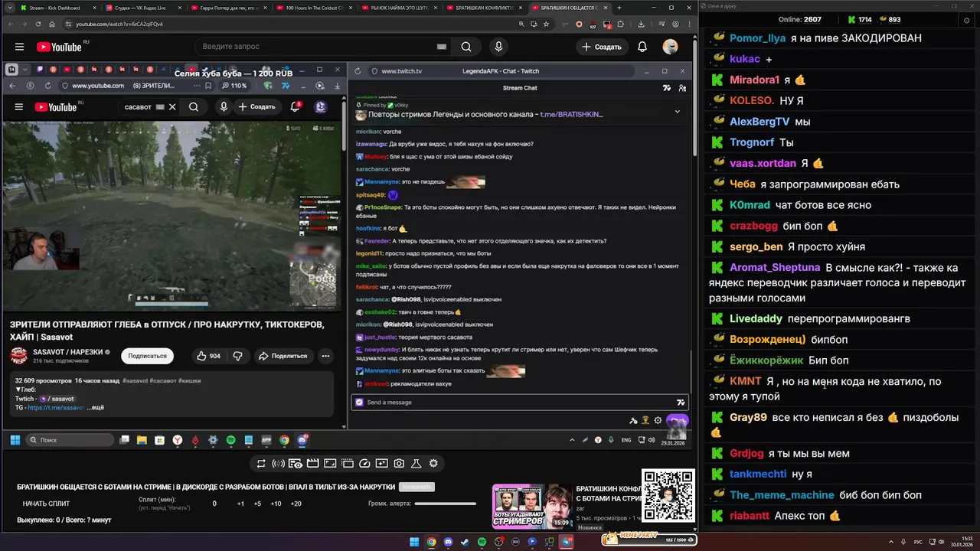Viewport: 980px width, 551px height.
Task: Click the Twitch 'Chat' send button
Action: pyautogui.click(x=678, y=420)
